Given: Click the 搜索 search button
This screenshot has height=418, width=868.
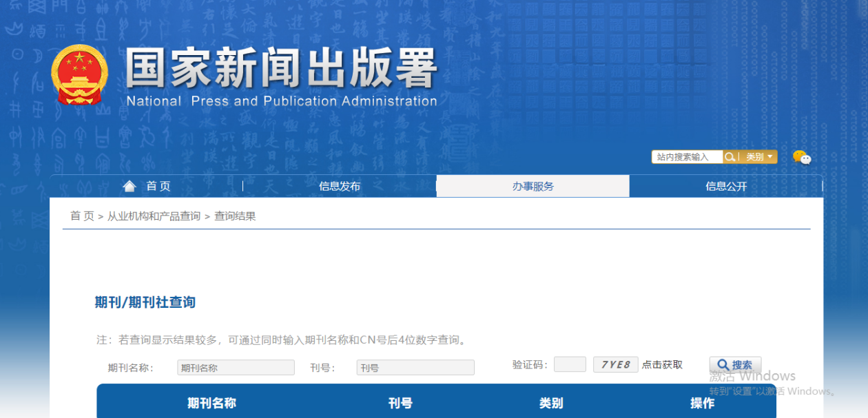Looking at the screenshot, I should [x=735, y=365].
